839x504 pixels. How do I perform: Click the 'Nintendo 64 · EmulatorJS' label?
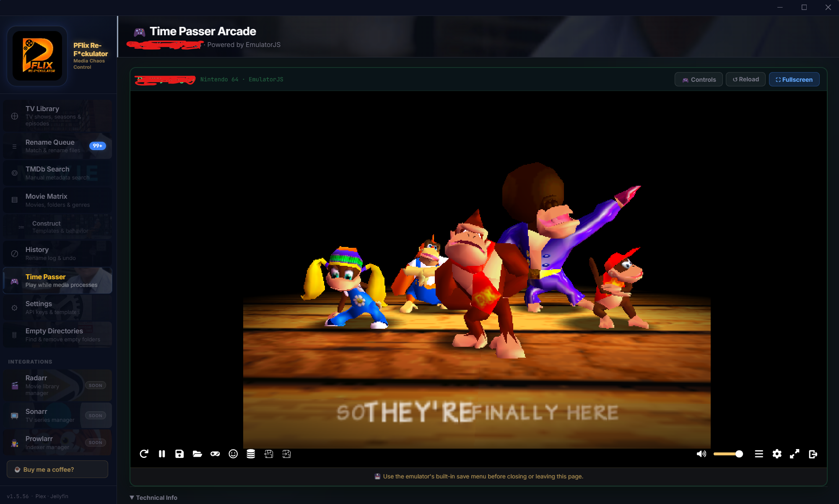click(242, 79)
